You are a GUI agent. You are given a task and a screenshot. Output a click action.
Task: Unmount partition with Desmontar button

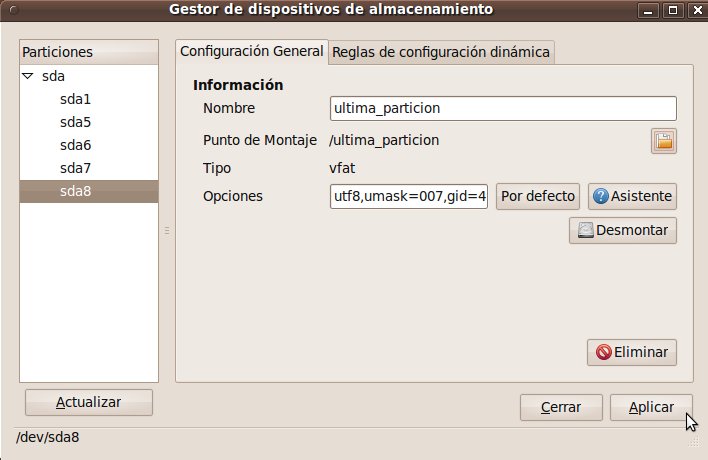(623, 230)
